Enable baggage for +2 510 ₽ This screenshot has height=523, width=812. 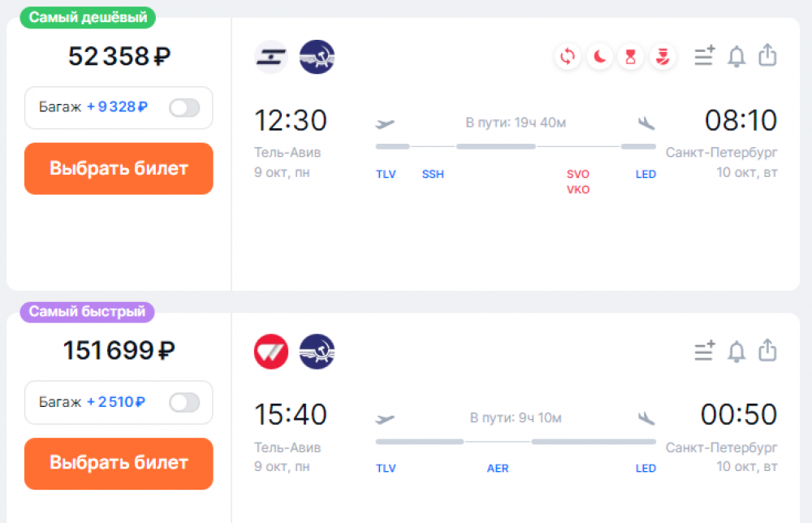(184, 402)
